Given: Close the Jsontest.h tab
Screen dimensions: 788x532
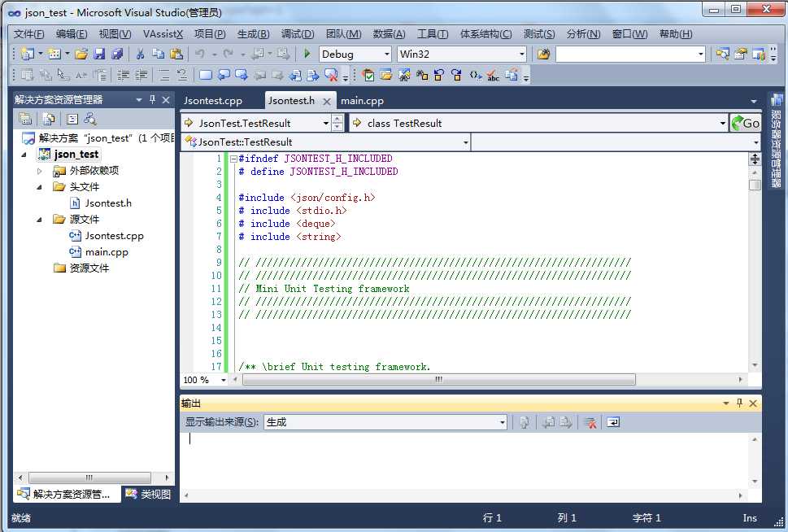Looking at the screenshot, I should [327, 101].
